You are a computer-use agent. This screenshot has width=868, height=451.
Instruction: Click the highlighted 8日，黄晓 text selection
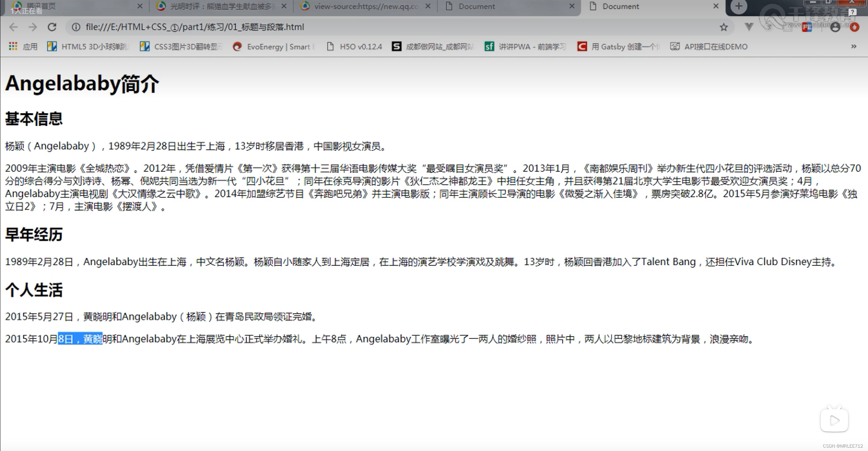pyautogui.click(x=80, y=339)
